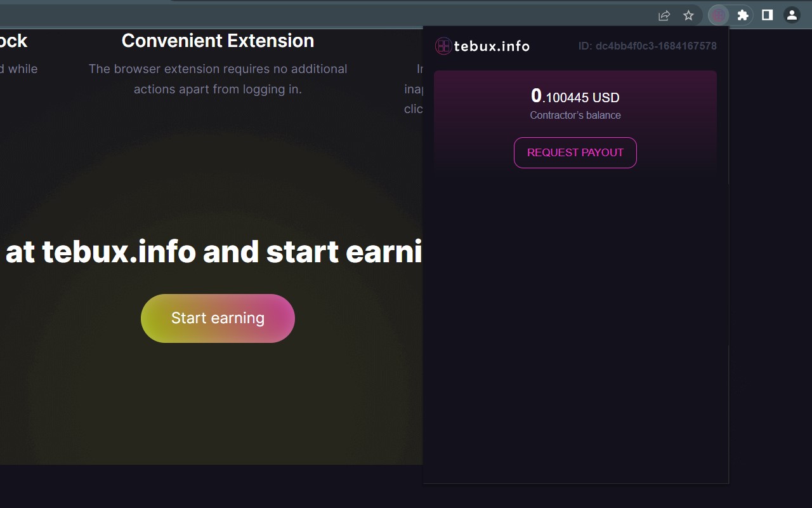812x508 pixels.
Task: Toggle the browser side panel icon
Action: [x=767, y=15]
